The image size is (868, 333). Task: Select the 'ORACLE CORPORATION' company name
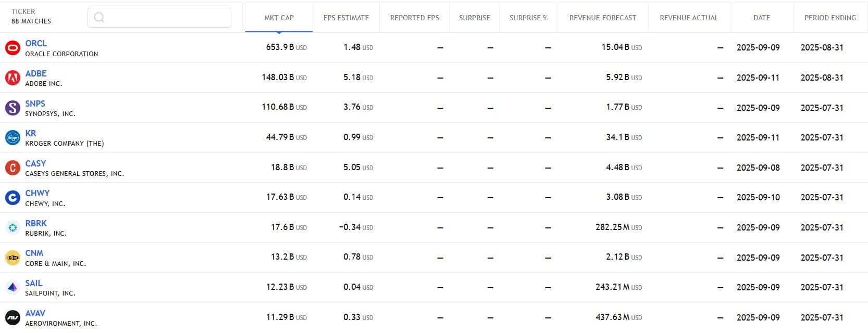(61, 54)
